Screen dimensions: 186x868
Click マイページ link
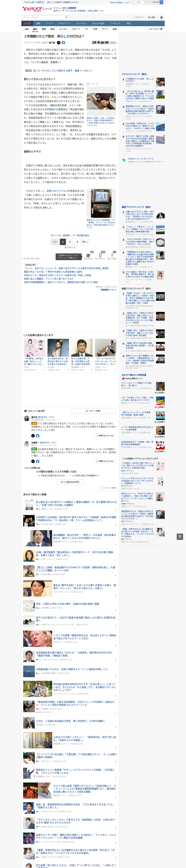click(x=139, y=17)
